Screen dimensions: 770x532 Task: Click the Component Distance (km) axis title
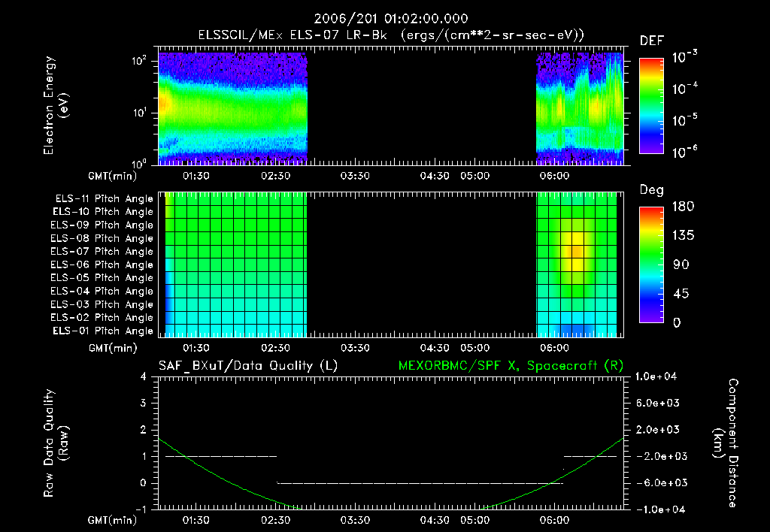726,443
